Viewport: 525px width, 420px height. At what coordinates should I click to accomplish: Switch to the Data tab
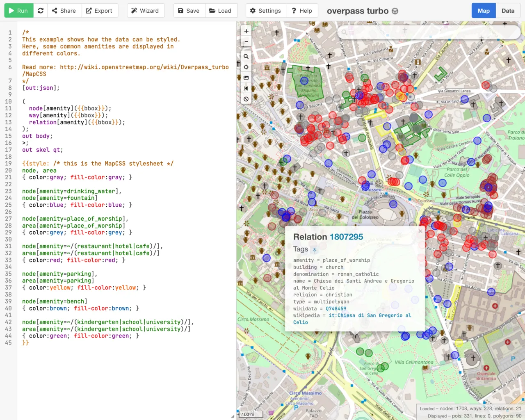pyautogui.click(x=508, y=11)
